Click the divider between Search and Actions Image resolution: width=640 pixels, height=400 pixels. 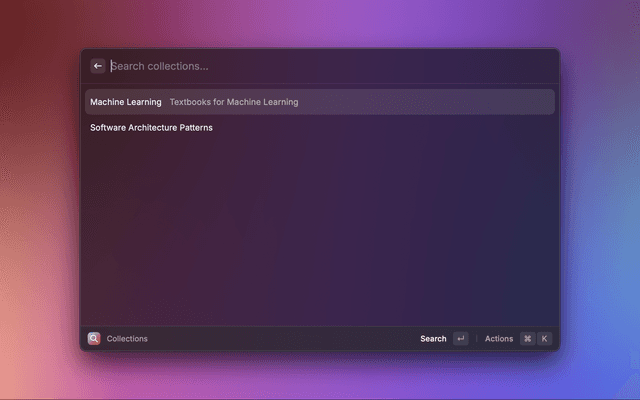(476, 339)
